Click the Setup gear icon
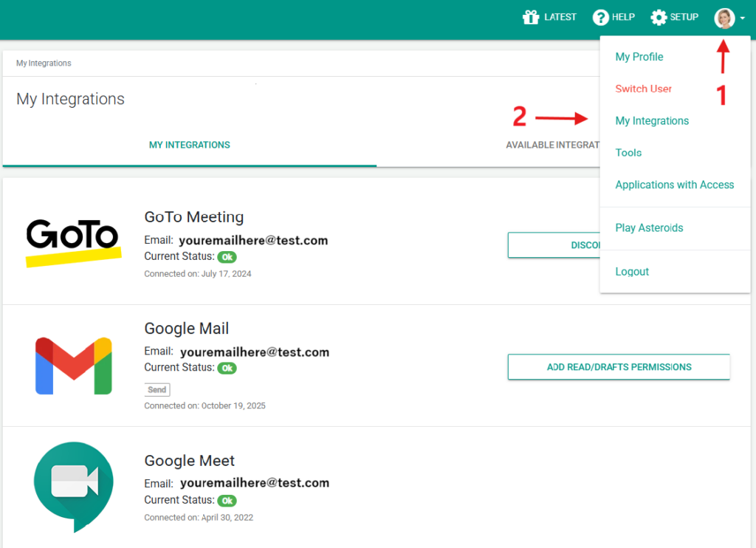The image size is (756, 548). click(x=659, y=18)
